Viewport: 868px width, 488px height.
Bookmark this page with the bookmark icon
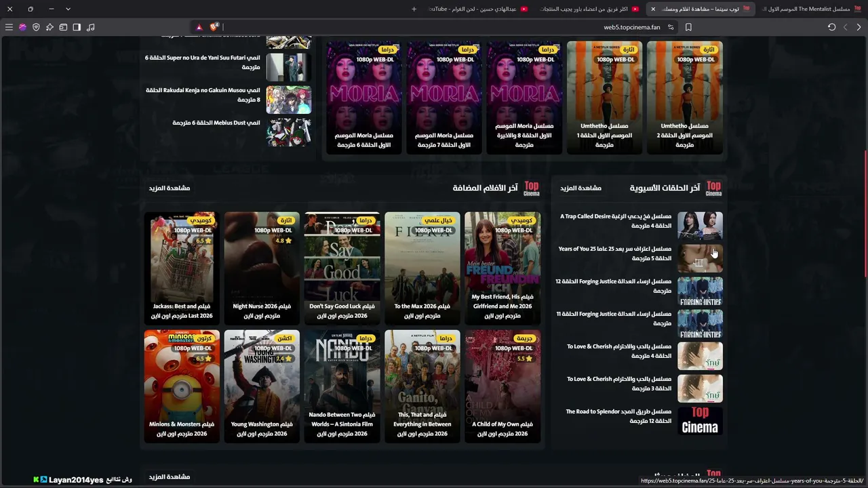click(688, 27)
